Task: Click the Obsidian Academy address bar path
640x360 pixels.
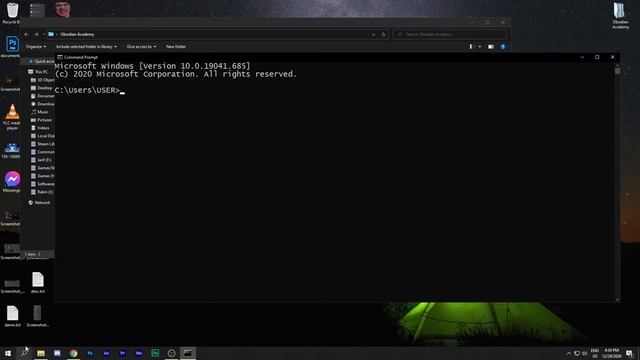Action: tap(77, 34)
